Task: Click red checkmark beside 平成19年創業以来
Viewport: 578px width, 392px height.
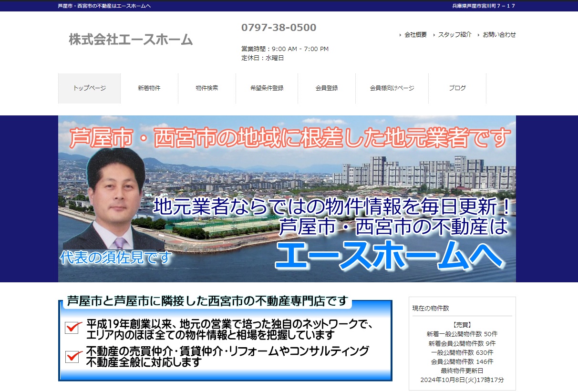Action: click(x=73, y=327)
